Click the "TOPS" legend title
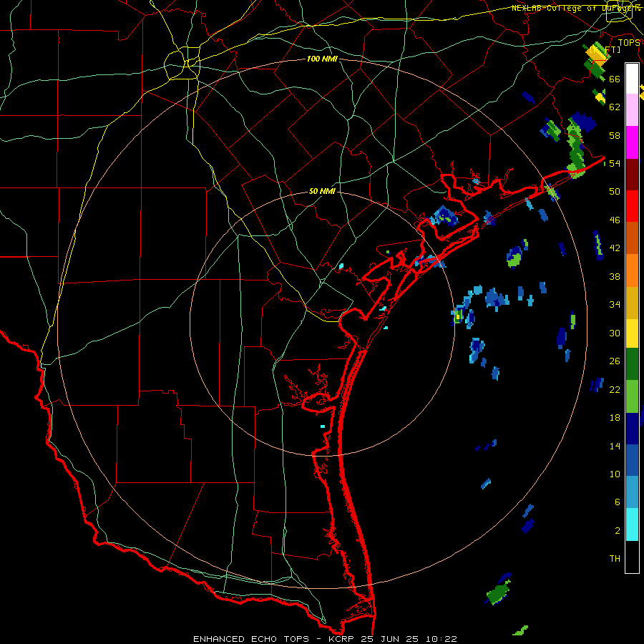The width and height of the screenshot is (644, 644). [629, 43]
